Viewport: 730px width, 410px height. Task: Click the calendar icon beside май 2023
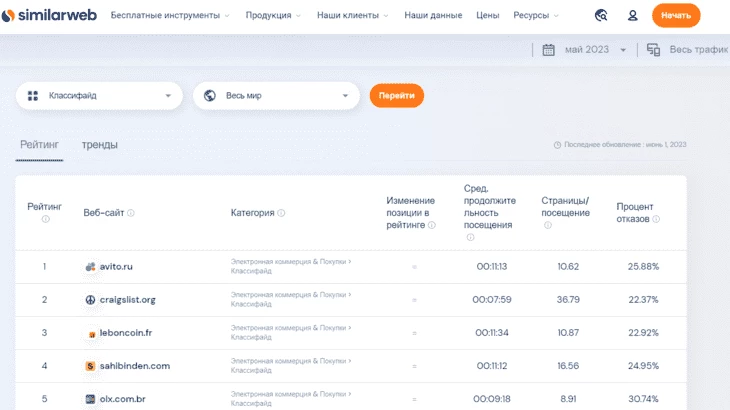pos(548,50)
